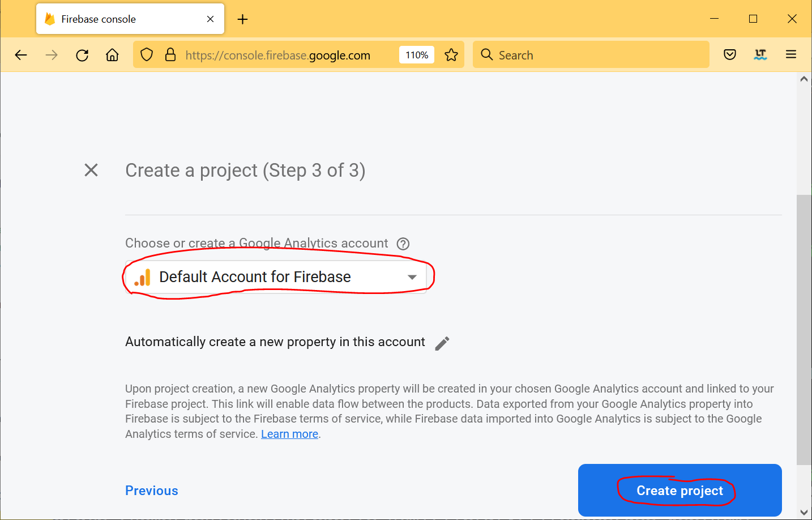Image resolution: width=812 pixels, height=520 pixels.
Task: Open a new browser tab
Action: click(x=243, y=19)
